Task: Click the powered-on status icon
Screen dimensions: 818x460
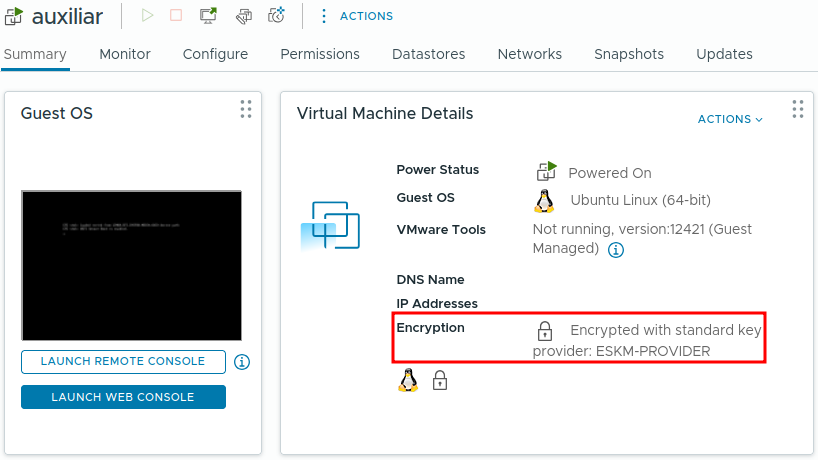Action: pos(546,171)
